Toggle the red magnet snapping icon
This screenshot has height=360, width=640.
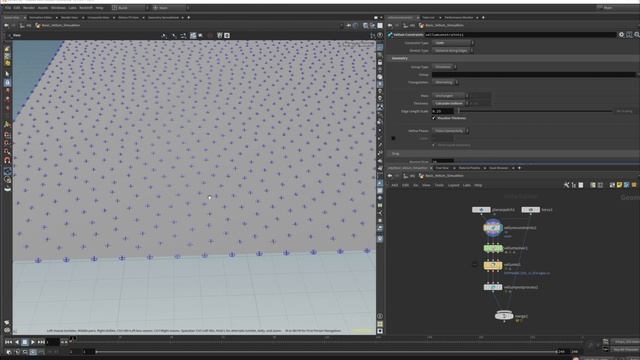(7, 160)
